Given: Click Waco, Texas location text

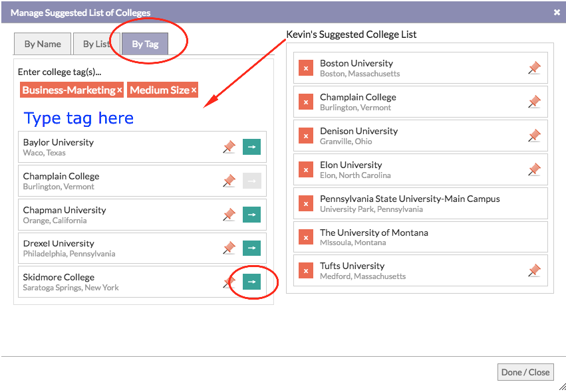Looking at the screenshot, I should coord(44,153).
